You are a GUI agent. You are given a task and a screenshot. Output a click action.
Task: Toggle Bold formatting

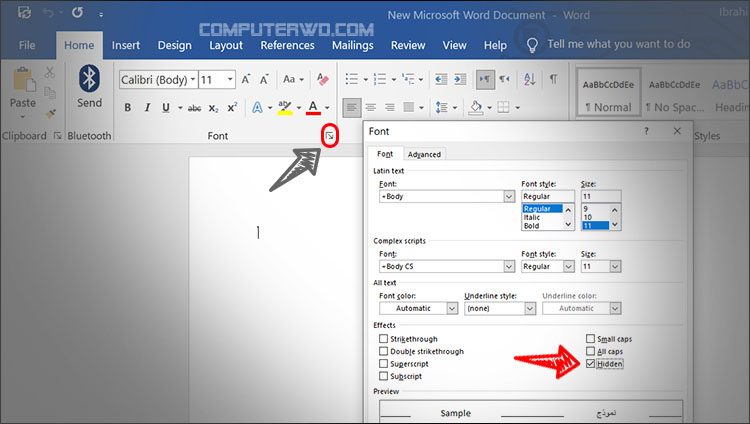128,108
